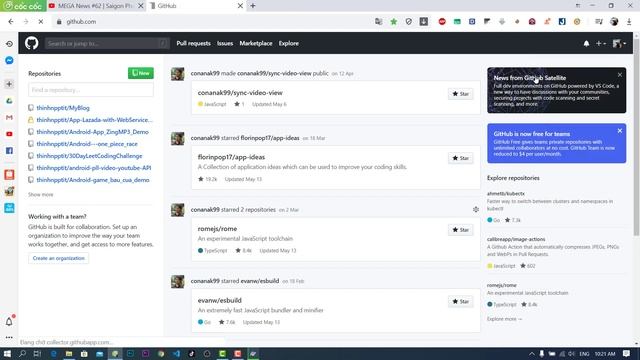
Task: Open the GitHub Octocat home logo
Action: point(31,43)
